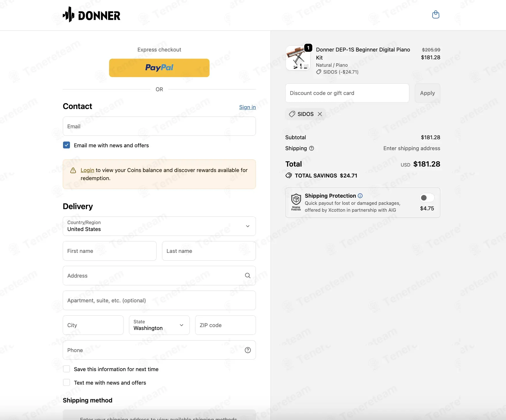Click the warning icon in Coins notice

point(73,170)
